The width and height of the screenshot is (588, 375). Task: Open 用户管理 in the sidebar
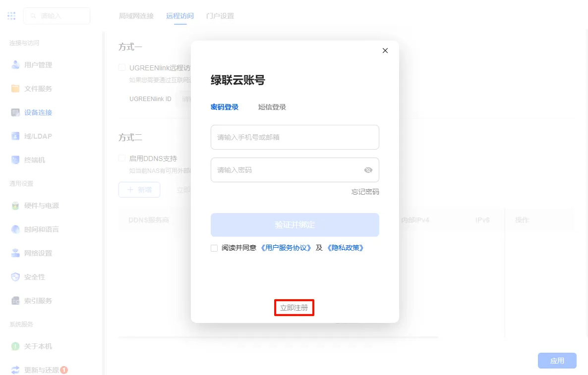click(x=38, y=65)
